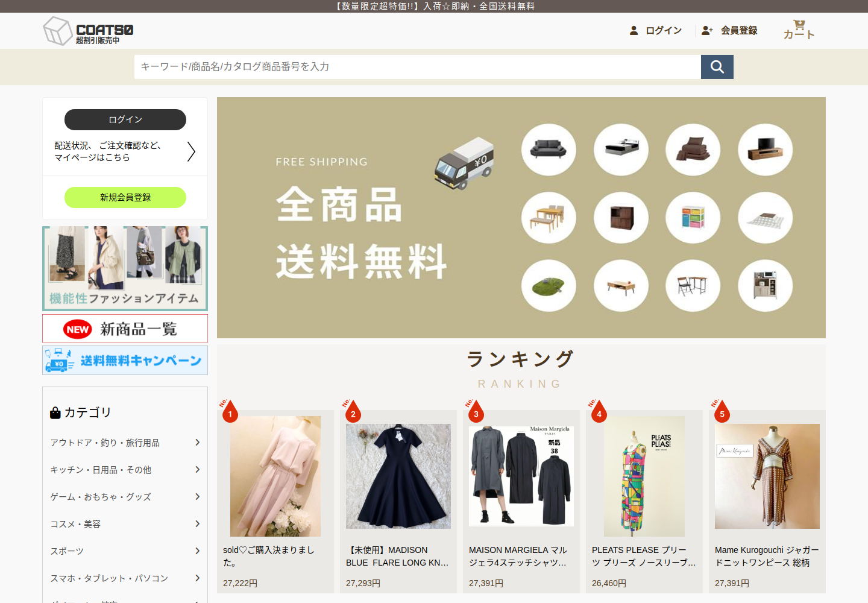Click the COATSO box logo
Image resolution: width=868 pixels, height=603 pixels.
click(88, 31)
